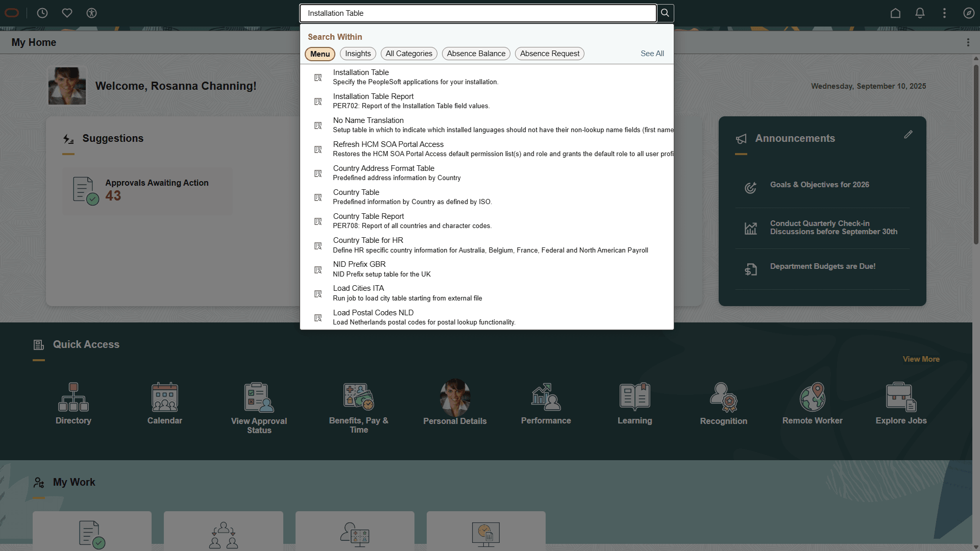Open notifications bell icon
The width and height of the screenshot is (980, 551).
tap(920, 13)
